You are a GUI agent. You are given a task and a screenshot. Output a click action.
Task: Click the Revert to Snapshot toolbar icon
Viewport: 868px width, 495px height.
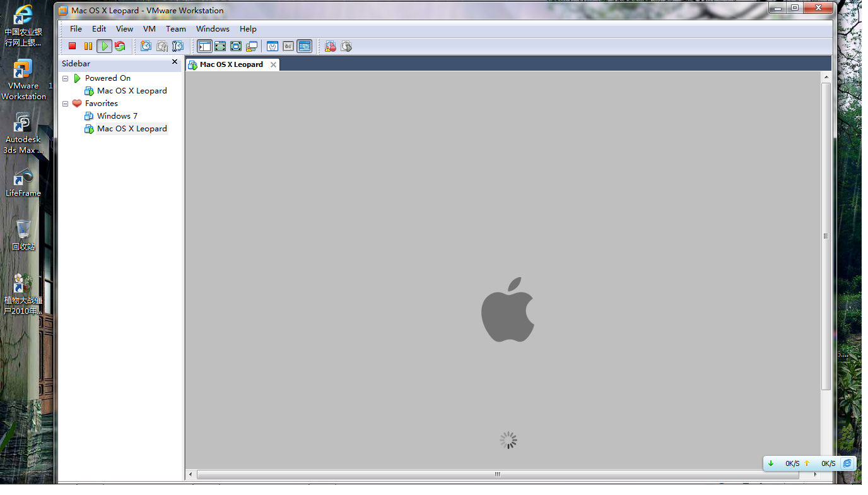coord(162,46)
